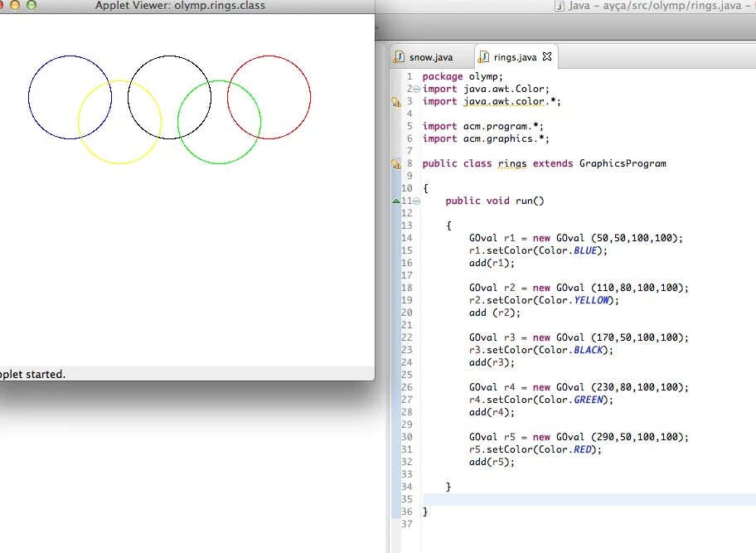Click the Eclipse window title 'Java – ayça/src/olymp/rings.java'
Image resolution: width=756 pixels, height=553 pixels.
pos(655,6)
